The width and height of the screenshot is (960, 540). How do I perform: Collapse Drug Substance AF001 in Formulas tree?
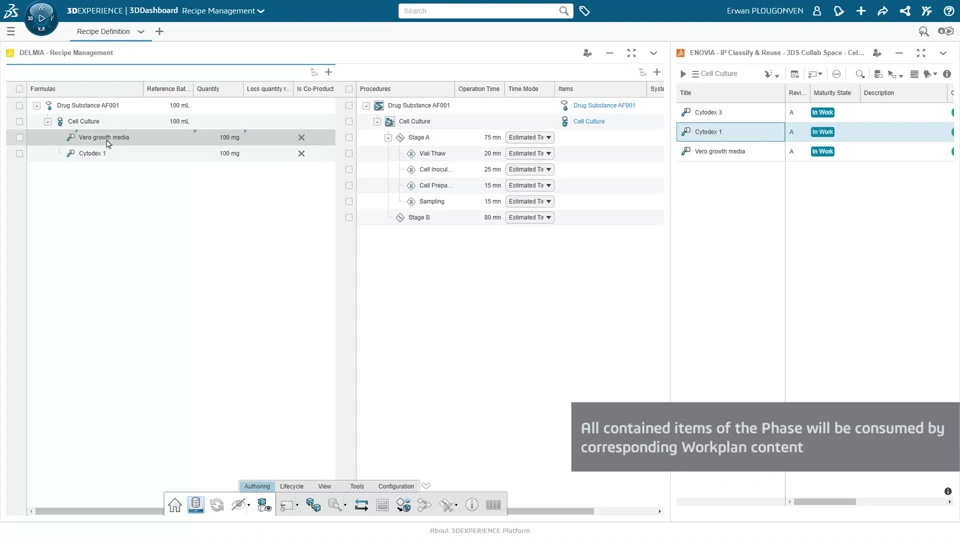[x=37, y=105]
